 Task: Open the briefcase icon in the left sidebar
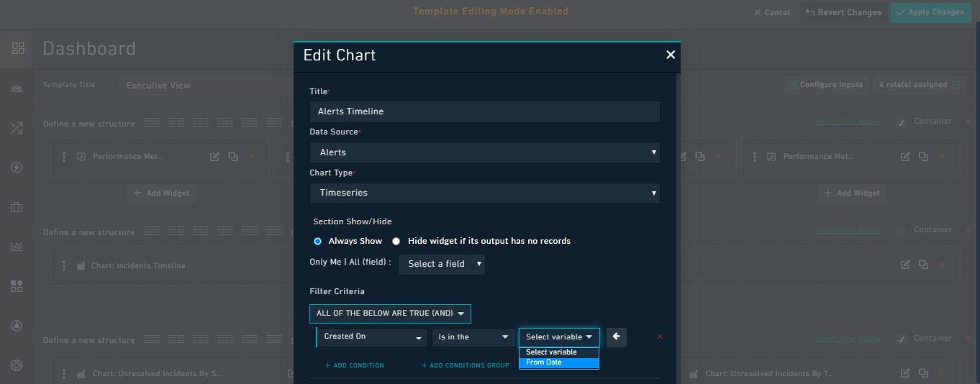pyautogui.click(x=17, y=208)
